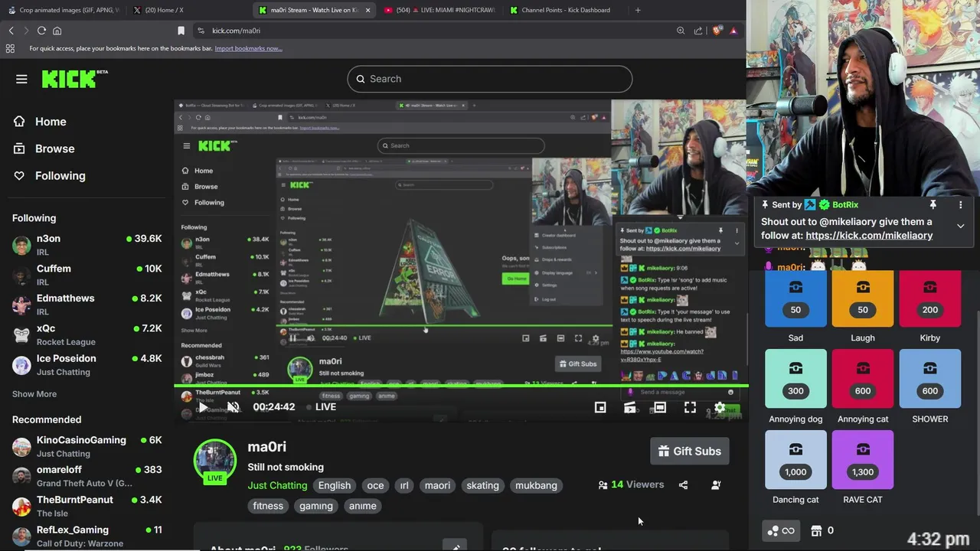Close the ma0ri Stream tab
980x551 pixels.
coord(367,10)
